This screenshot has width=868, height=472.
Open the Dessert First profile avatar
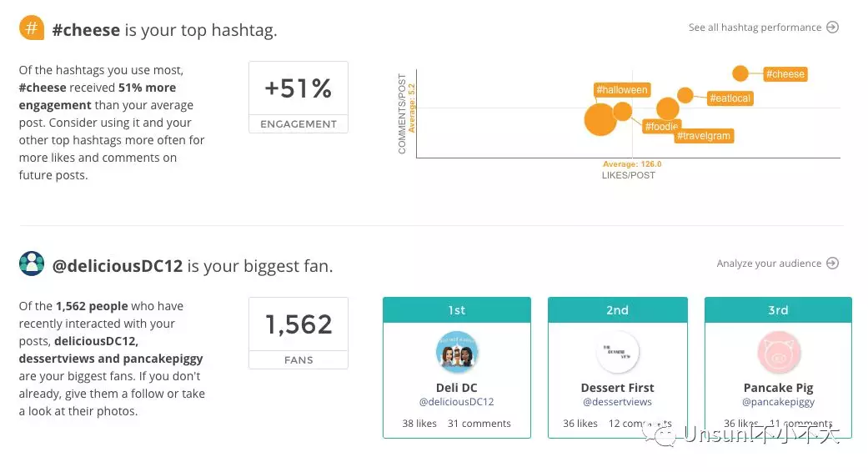coord(618,352)
